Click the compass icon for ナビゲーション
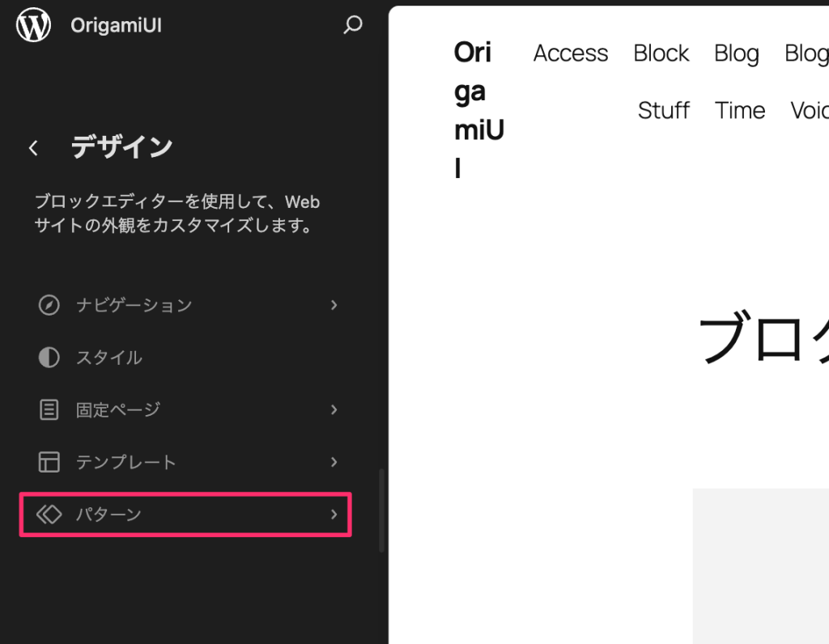Image resolution: width=829 pixels, height=644 pixels. click(49, 305)
